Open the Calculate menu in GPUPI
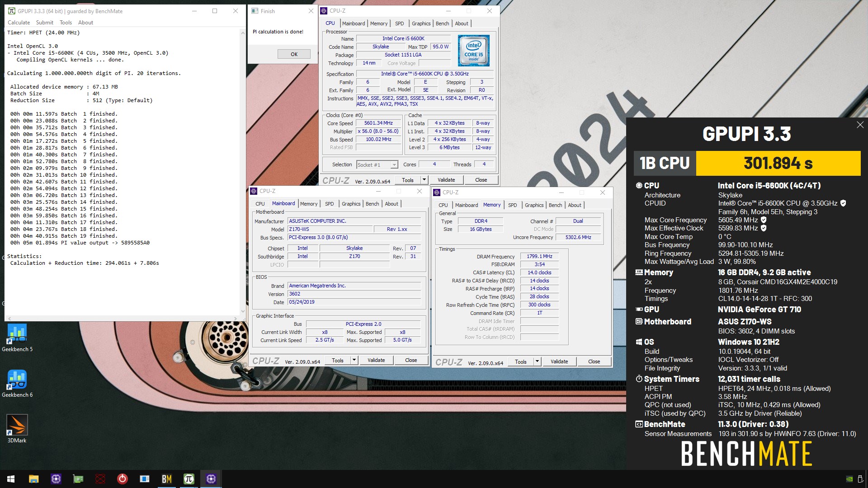This screenshot has width=868, height=488. coord(19,23)
